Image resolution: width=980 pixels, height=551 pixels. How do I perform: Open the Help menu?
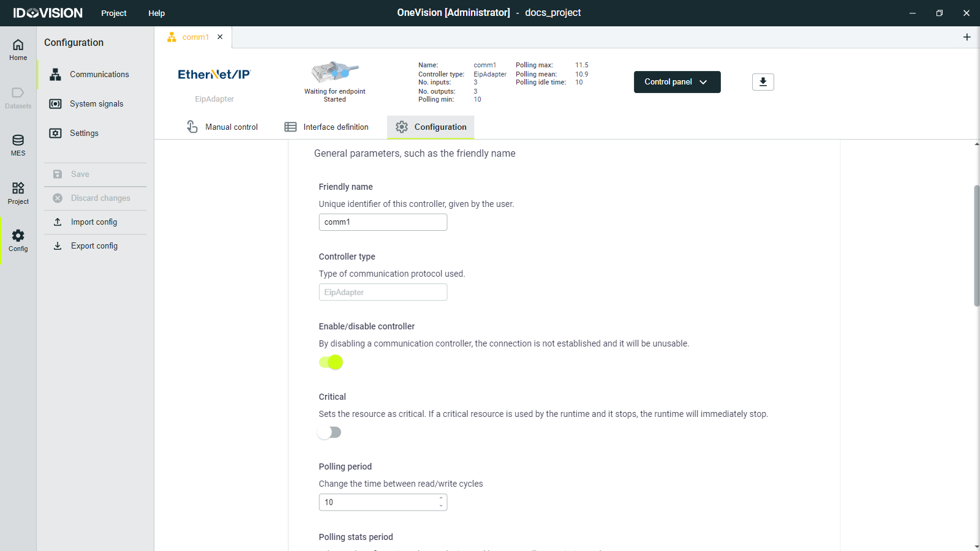pyautogui.click(x=156, y=13)
